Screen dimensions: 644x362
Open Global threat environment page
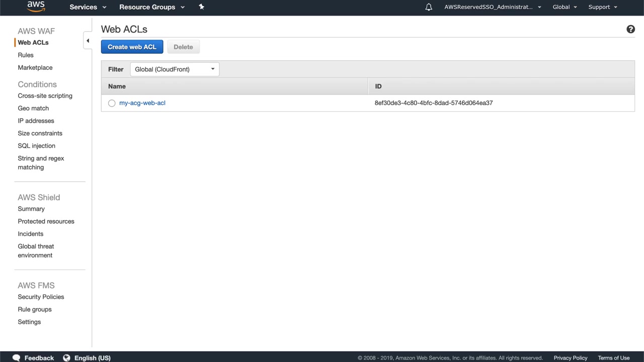pyautogui.click(x=36, y=251)
